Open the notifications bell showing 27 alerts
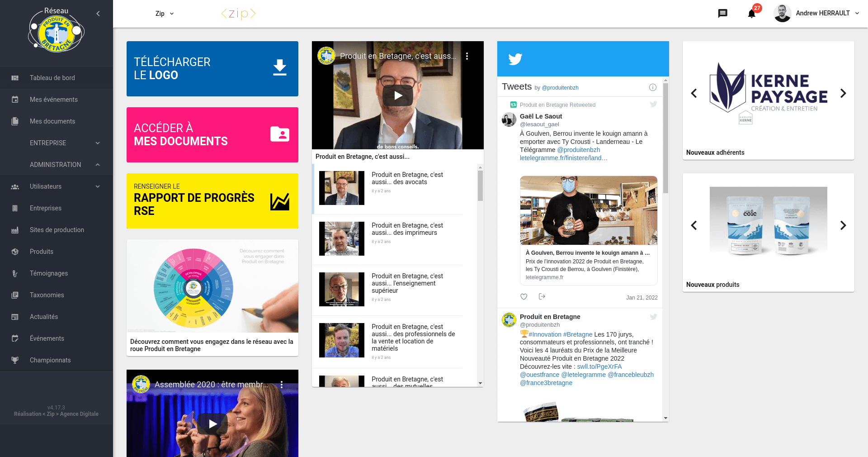This screenshot has width=868, height=457. 751,14
